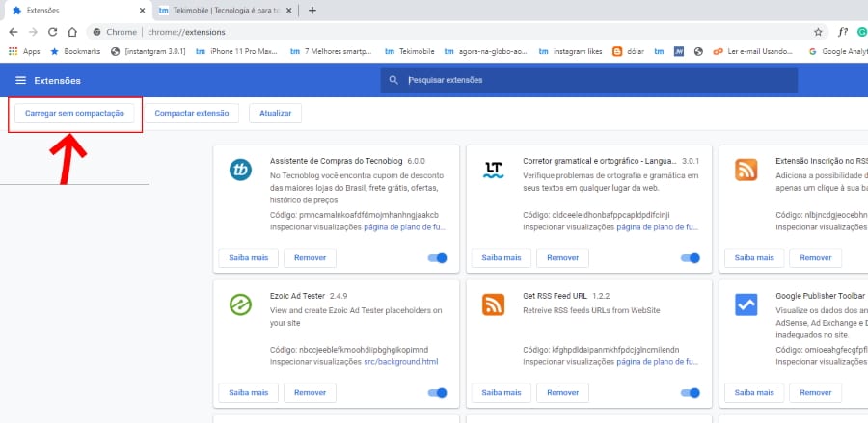Switch to the Extensões browser tab

(x=77, y=11)
